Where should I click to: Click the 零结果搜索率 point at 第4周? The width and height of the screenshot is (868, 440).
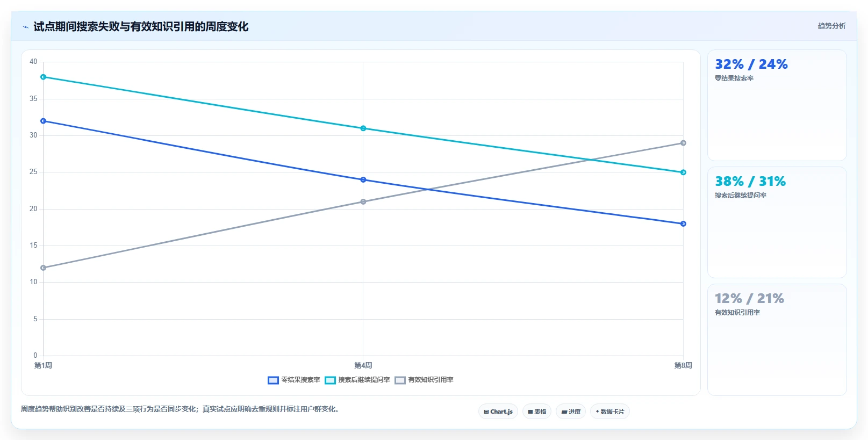point(363,179)
